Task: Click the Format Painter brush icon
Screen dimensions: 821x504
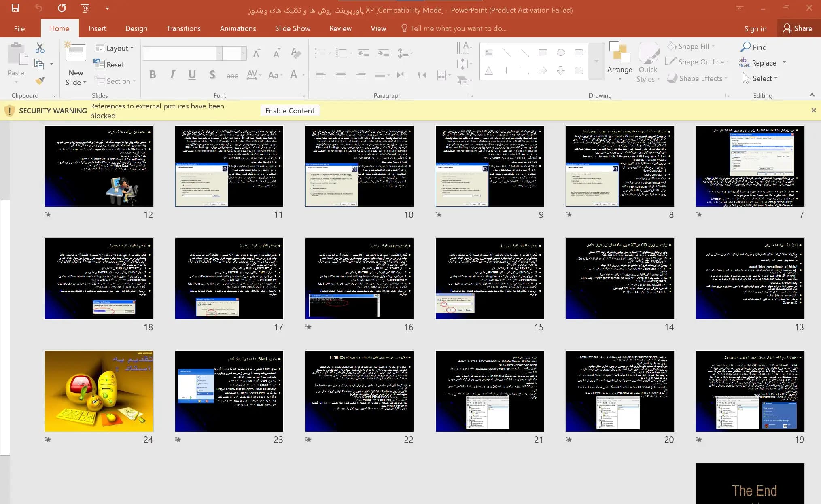Action: click(x=40, y=81)
